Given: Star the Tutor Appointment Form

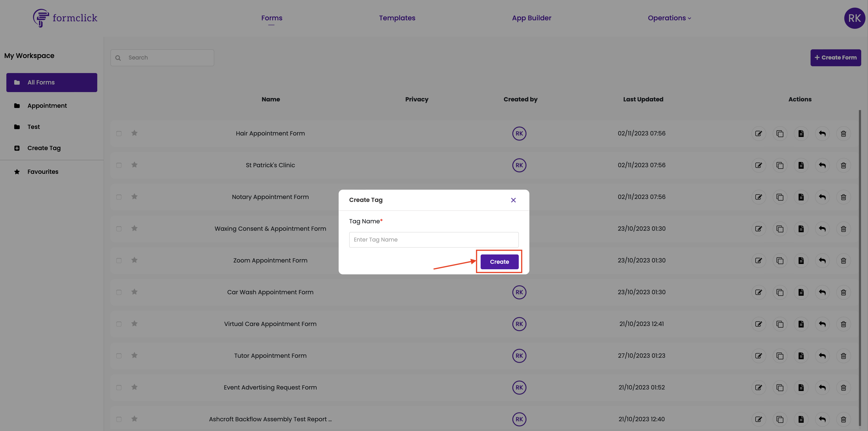Looking at the screenshot, I should [x=134, y=355].
